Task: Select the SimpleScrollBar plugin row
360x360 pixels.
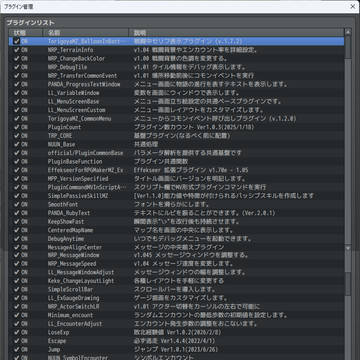Action: (x=177, y=289)
